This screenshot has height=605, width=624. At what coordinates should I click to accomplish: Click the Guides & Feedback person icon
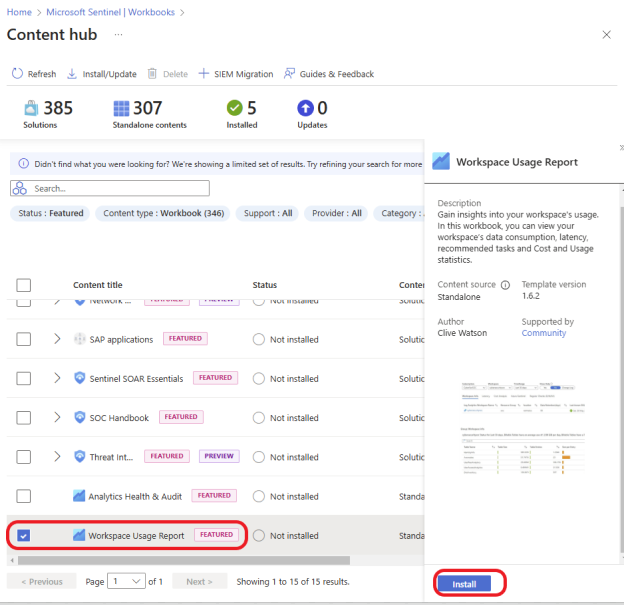[x=289, y=73]
